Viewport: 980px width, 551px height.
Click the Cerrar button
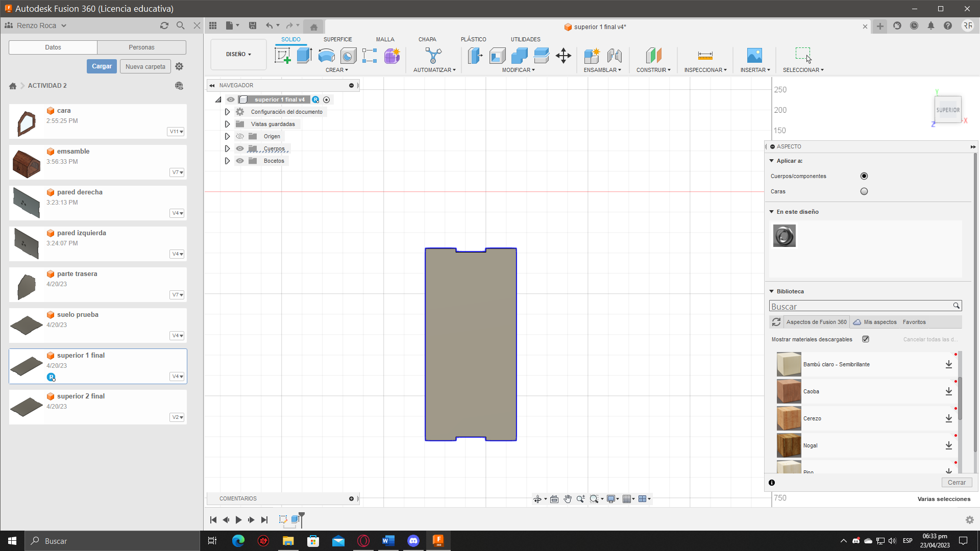(x=956, y=482)
